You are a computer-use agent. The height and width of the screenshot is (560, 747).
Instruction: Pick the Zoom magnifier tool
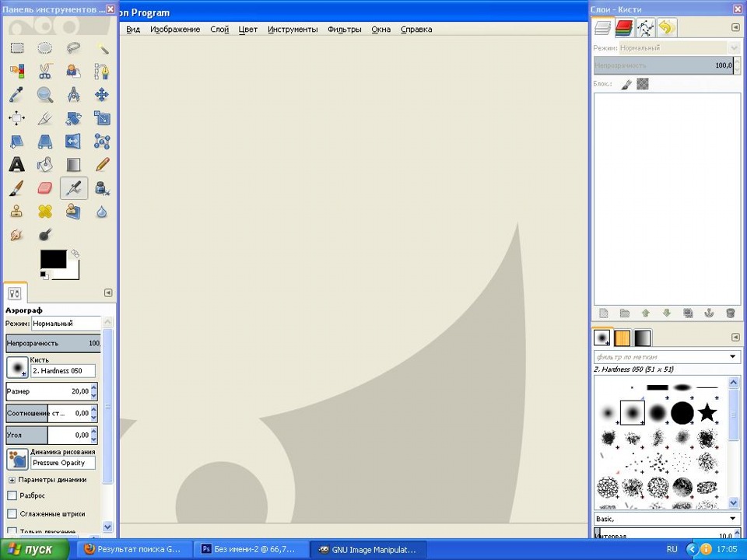(x=45, y=95)
